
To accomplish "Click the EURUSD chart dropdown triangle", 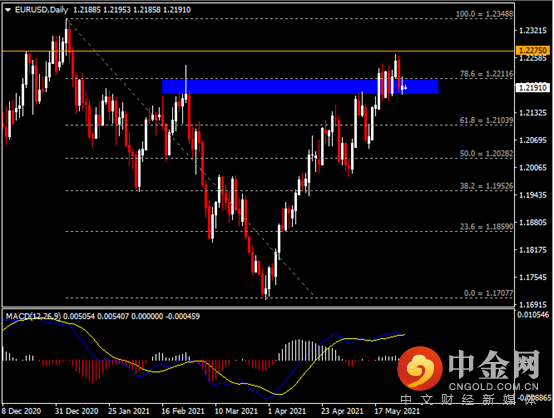I will pyautogui.click(x=8, y=10).
